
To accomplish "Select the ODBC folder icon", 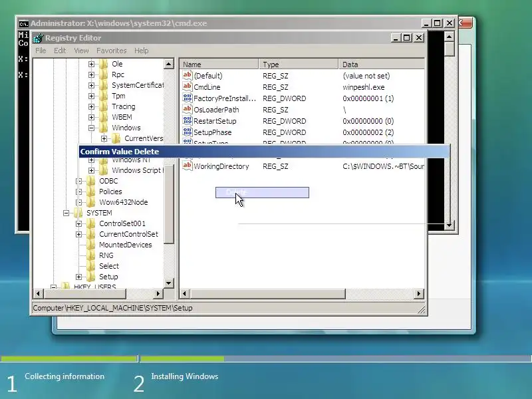I will 91,181.
